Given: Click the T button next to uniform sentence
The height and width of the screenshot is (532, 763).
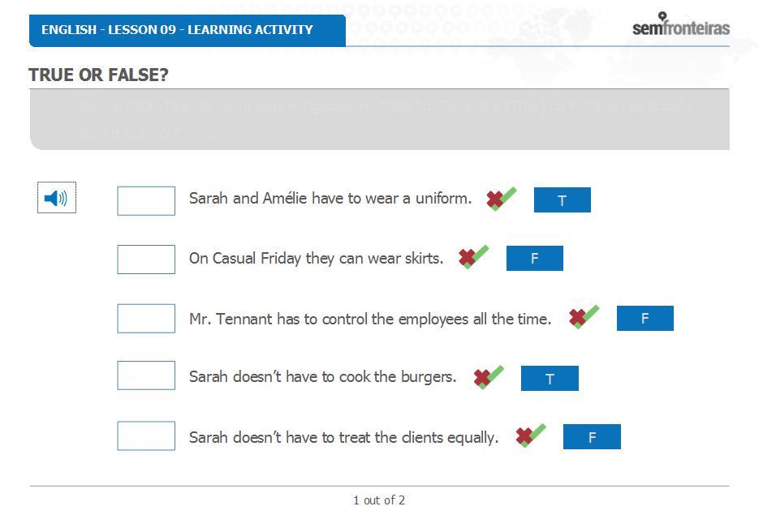Looking at the screenshot, I should 562,199.
